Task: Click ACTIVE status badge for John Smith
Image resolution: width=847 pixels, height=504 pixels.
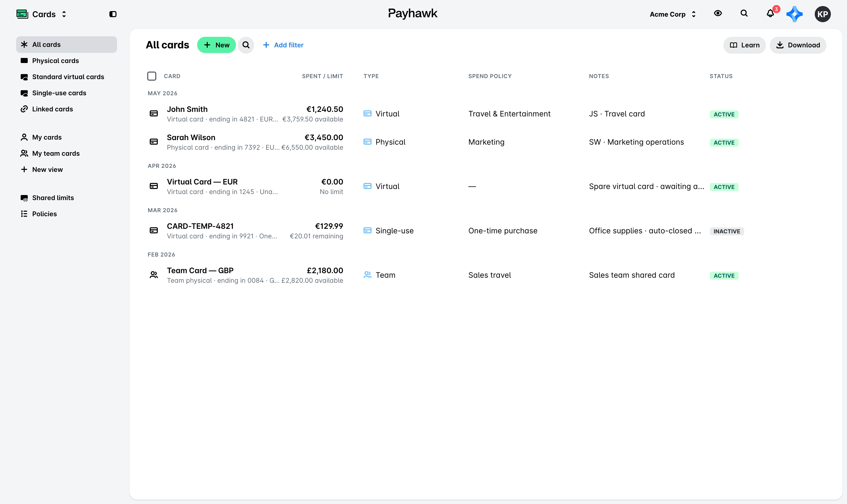Action: point(724,114)
